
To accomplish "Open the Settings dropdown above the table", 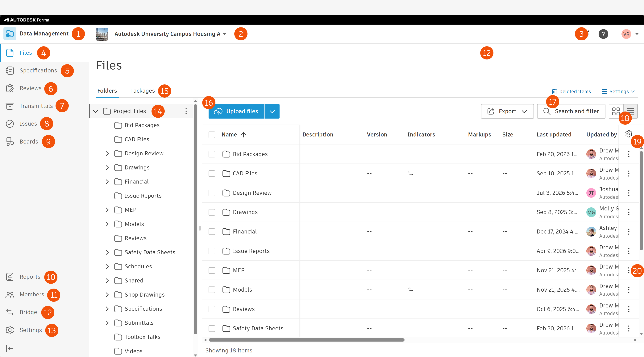I will (x=618, y=92).
